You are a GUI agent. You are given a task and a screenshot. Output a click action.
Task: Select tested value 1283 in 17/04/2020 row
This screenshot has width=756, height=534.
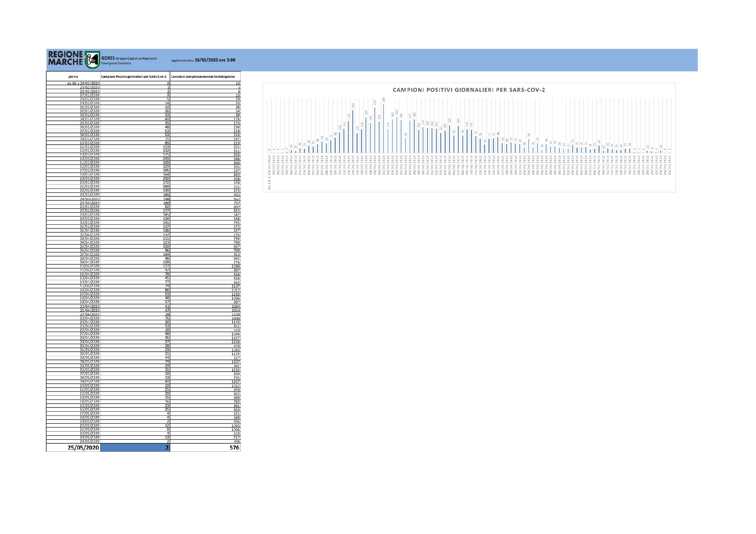(235, 294)
